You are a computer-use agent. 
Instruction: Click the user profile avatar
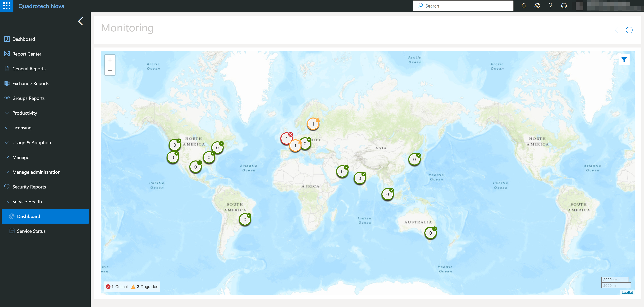(580, 6)
